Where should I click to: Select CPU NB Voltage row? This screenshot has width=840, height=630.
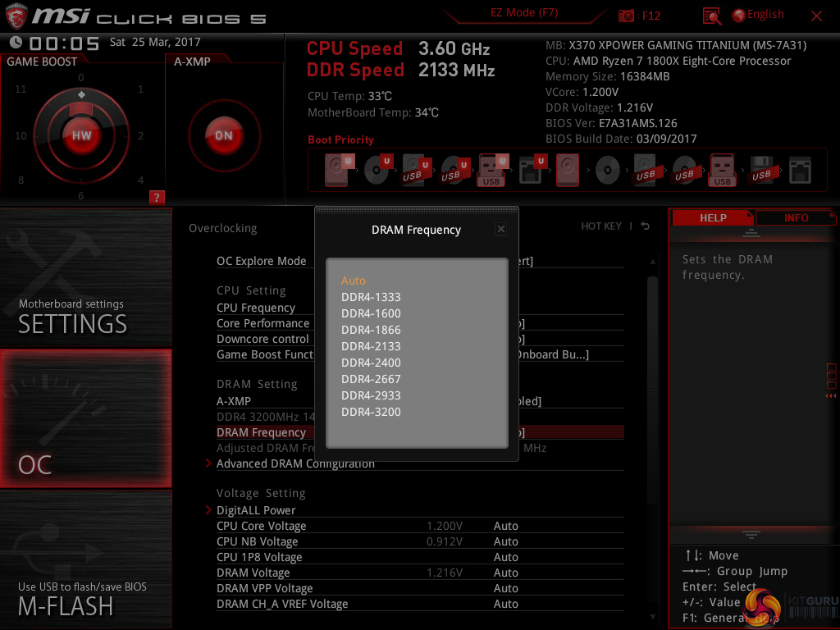pyautogui.click(x=420, y=541)
